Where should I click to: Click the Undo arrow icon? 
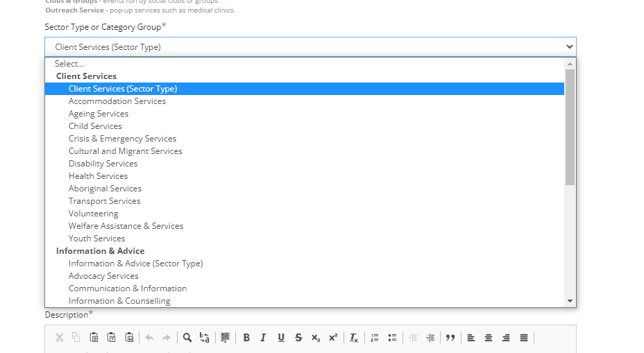click(149, 338)
